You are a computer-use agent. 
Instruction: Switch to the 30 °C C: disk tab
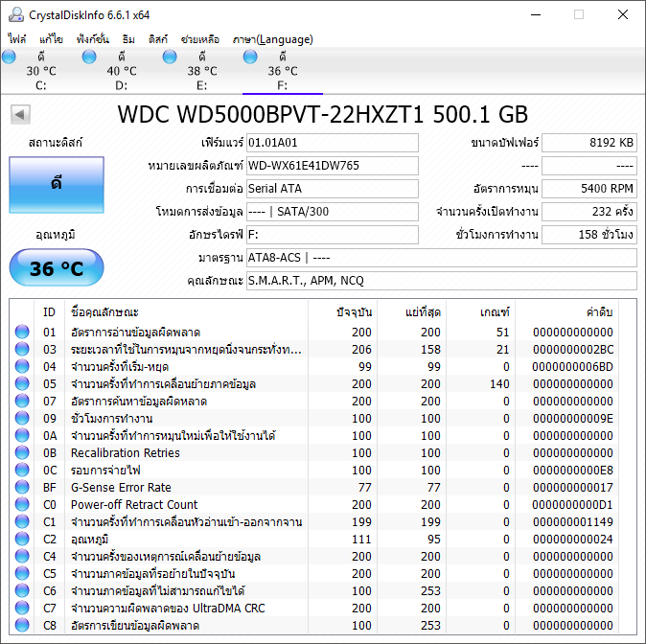(x=41, y=71)
